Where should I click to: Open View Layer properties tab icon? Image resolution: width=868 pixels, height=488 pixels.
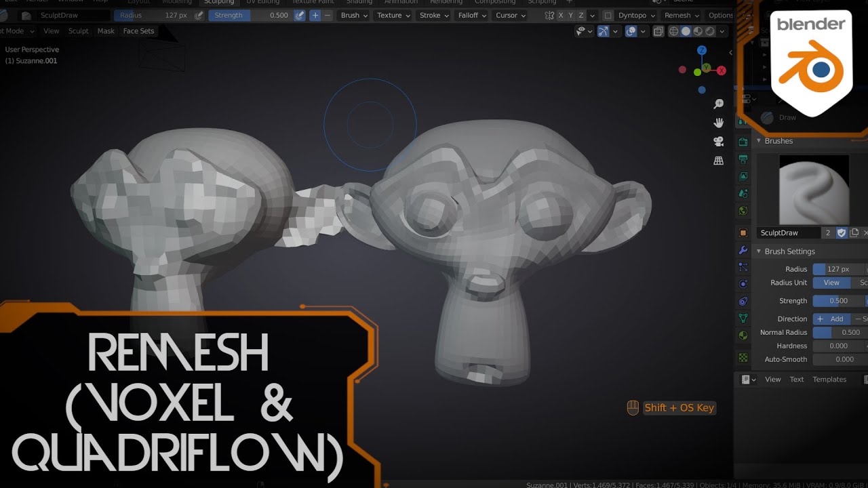click(743, 176)
